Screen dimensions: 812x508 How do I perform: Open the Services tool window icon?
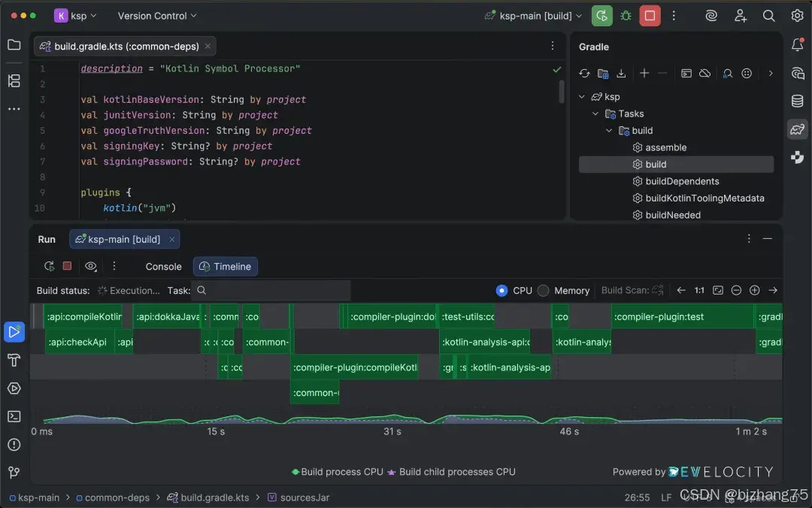tap(14, 389)
